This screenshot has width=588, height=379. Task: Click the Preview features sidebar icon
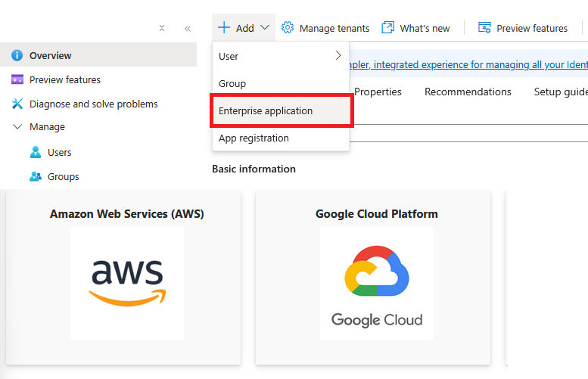click(x=17, y=79)
